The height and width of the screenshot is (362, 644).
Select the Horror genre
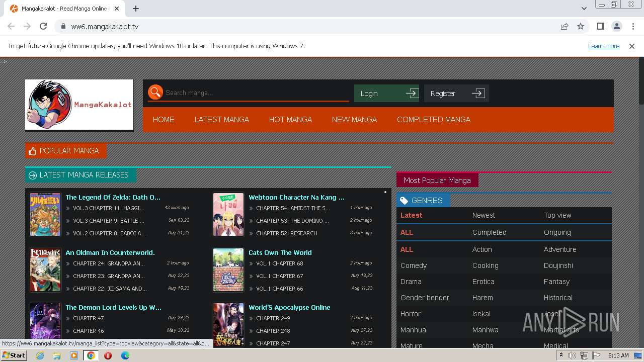pyautogui.click(x=411, y=314)
